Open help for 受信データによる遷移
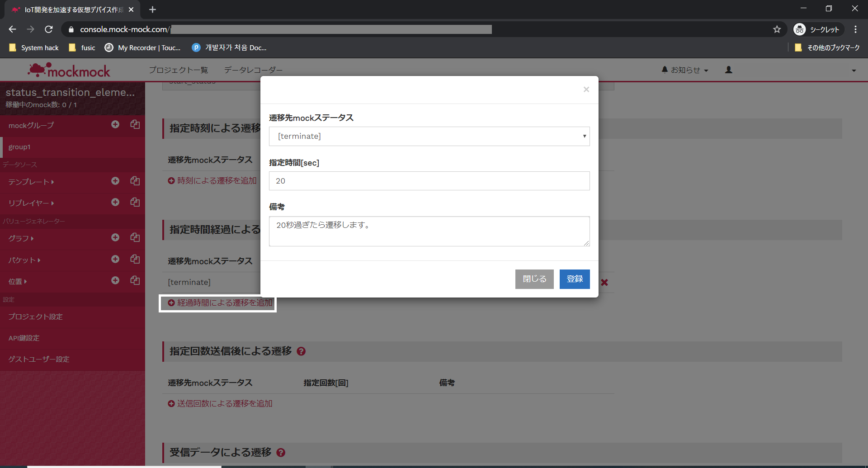The width and height of the screenshot is (868, 468). coord(281,453)
